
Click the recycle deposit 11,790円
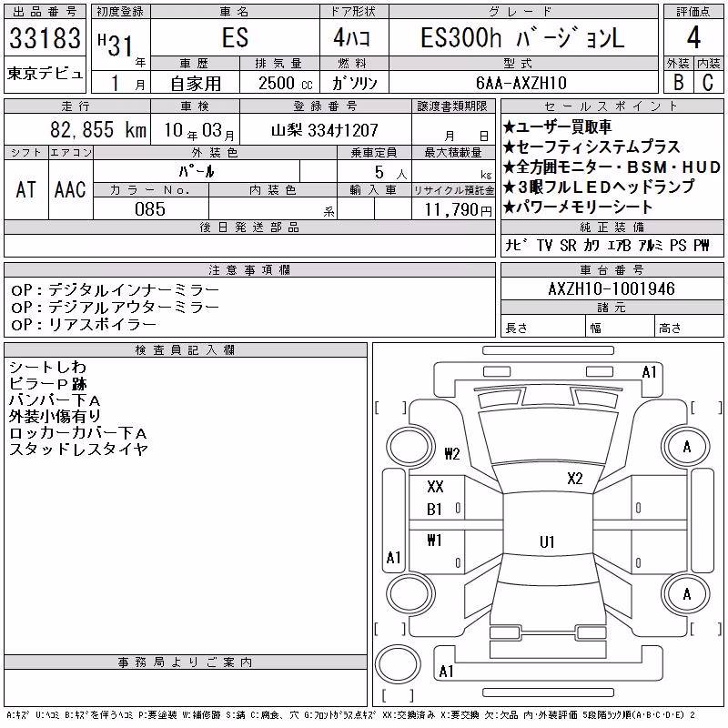point(458,210)
